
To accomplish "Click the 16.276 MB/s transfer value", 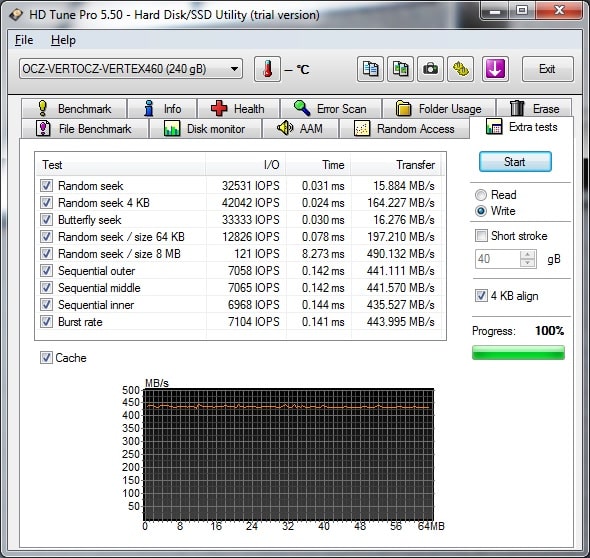I will click(x=404, y=220).
